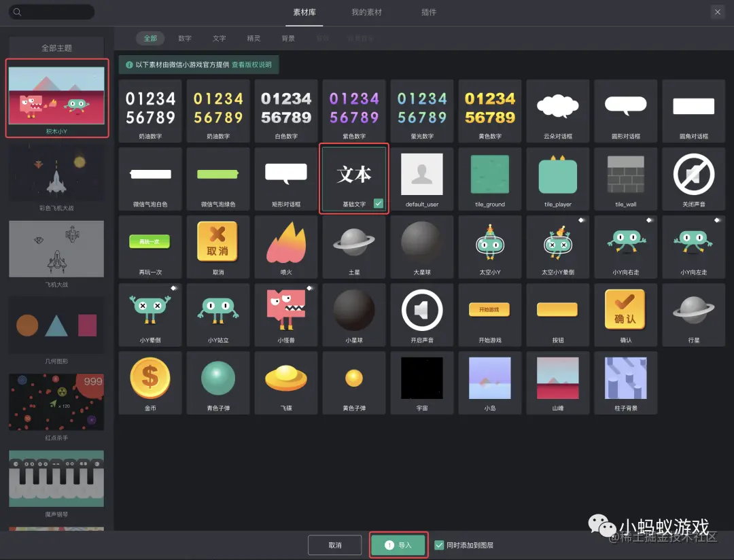Pick the 大星球 sphere asset

[422, 247]
